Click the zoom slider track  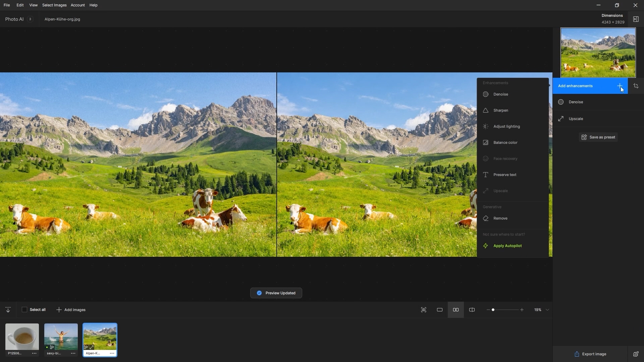506,310
